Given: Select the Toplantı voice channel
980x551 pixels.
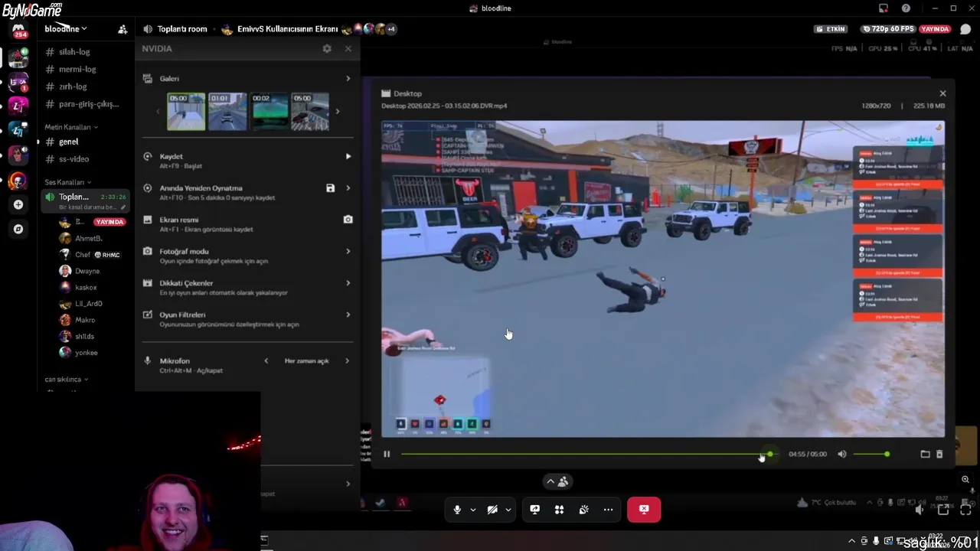Looking at the screenshot, I should [84, 201].
